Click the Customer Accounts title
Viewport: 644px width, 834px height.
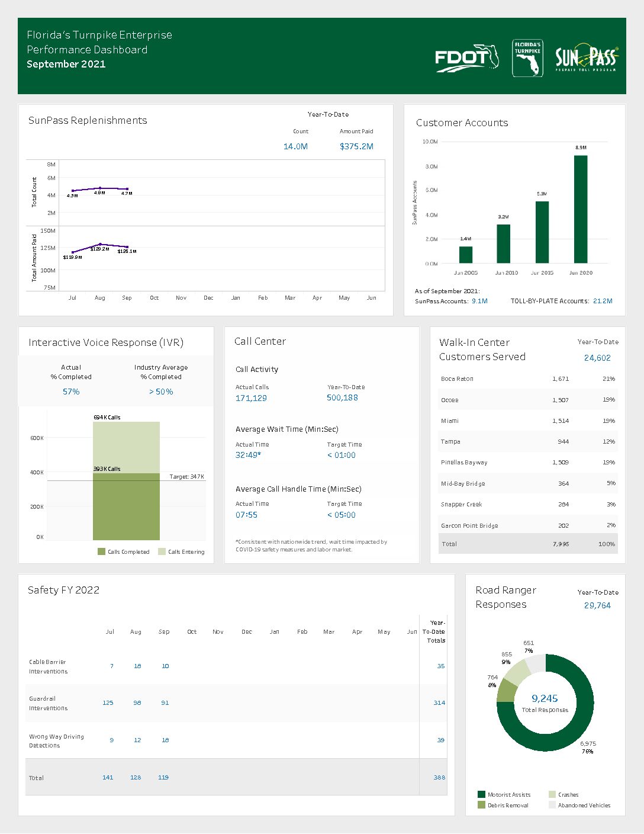point(462,123)
